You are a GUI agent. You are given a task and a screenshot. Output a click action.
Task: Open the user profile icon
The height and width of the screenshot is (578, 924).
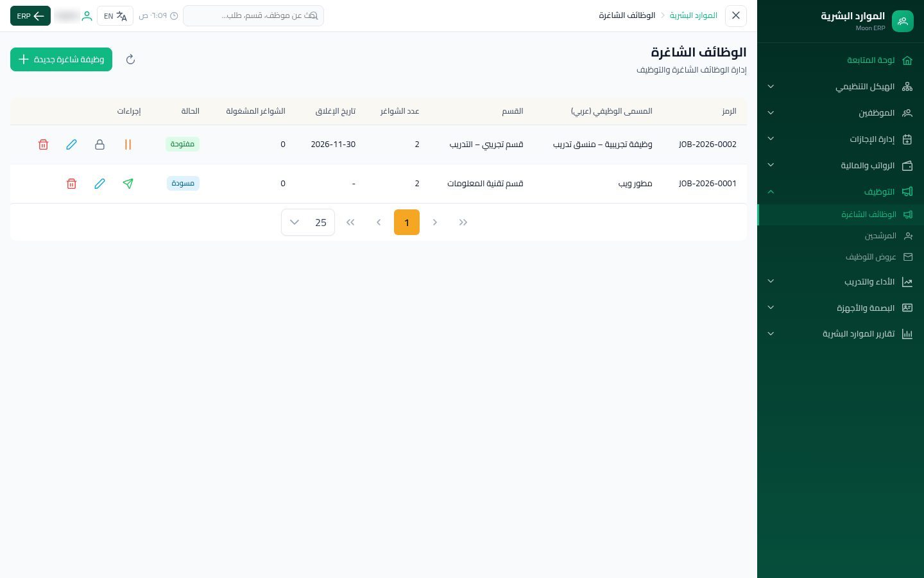point(87,16)
